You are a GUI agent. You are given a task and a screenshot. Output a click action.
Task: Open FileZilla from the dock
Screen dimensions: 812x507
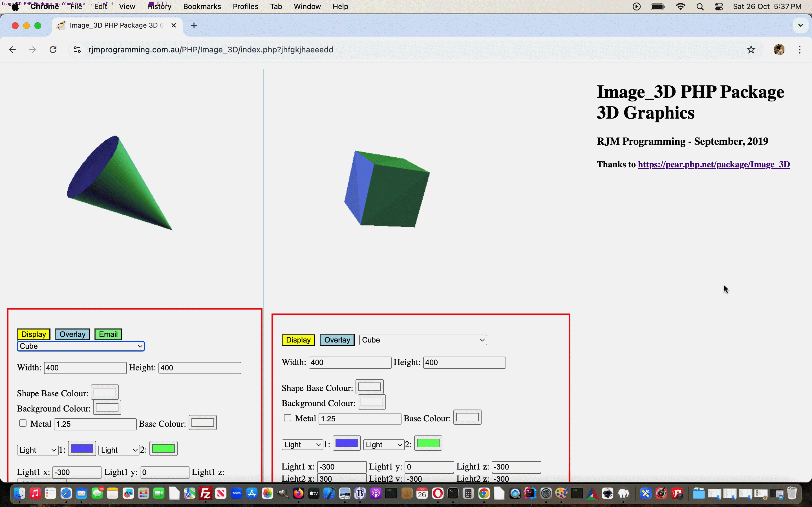(x=205, y=493)
